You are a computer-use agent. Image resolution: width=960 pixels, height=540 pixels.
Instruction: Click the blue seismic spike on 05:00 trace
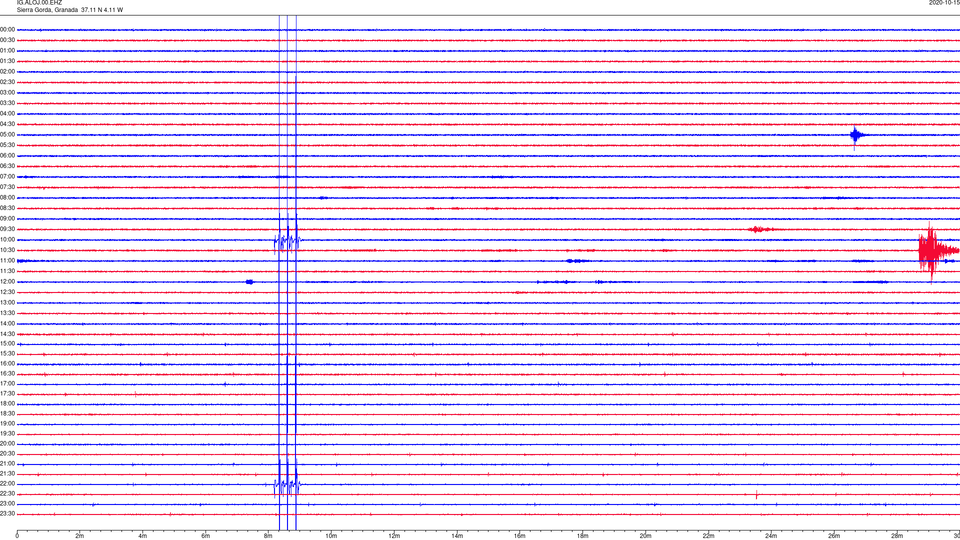pyautogui.click(x=855, y=136)
